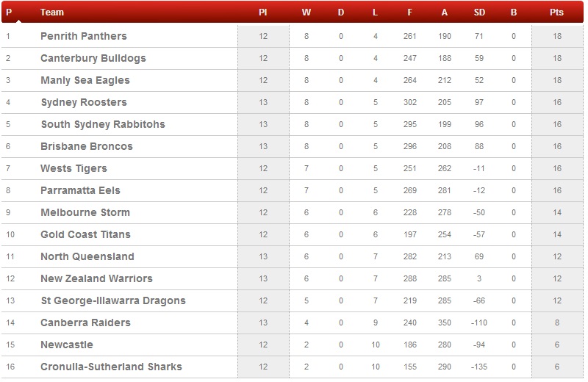The width and height of the screenshot is (588, 382).
Task: Sort by the SD column header
Action: point(479,12)
